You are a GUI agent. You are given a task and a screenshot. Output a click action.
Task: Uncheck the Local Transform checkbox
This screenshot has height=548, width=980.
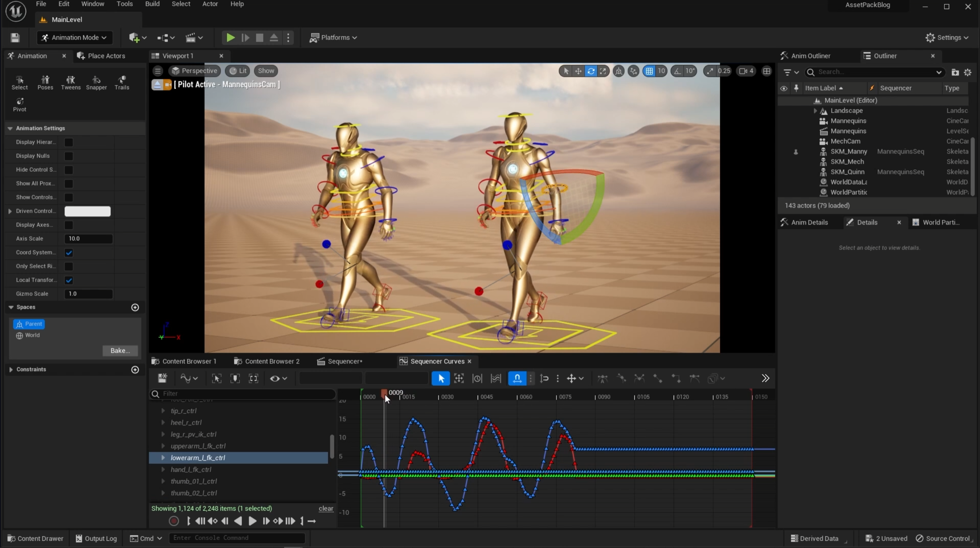tap(69, 280)
